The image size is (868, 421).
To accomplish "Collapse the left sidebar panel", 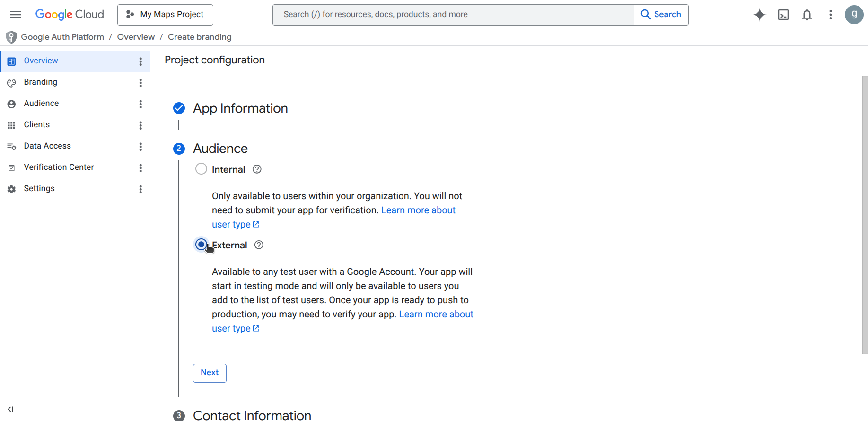I will coord(10,409).
